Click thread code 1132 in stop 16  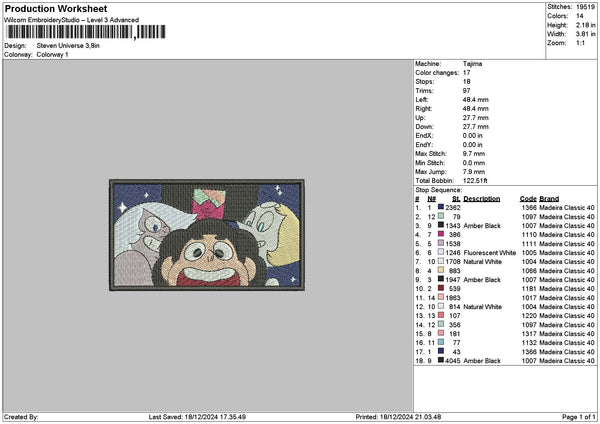coord(529,343)
